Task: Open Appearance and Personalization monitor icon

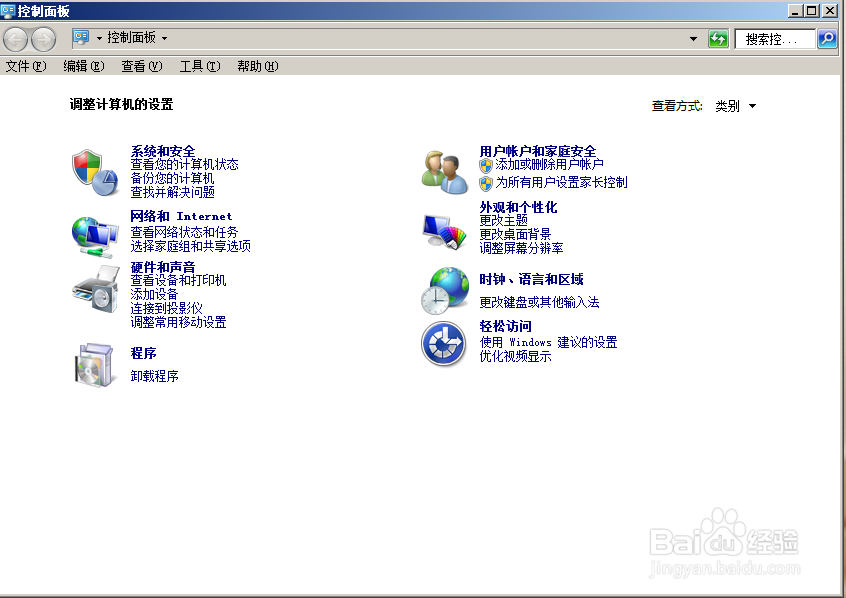Action: (x=445, y=232)
